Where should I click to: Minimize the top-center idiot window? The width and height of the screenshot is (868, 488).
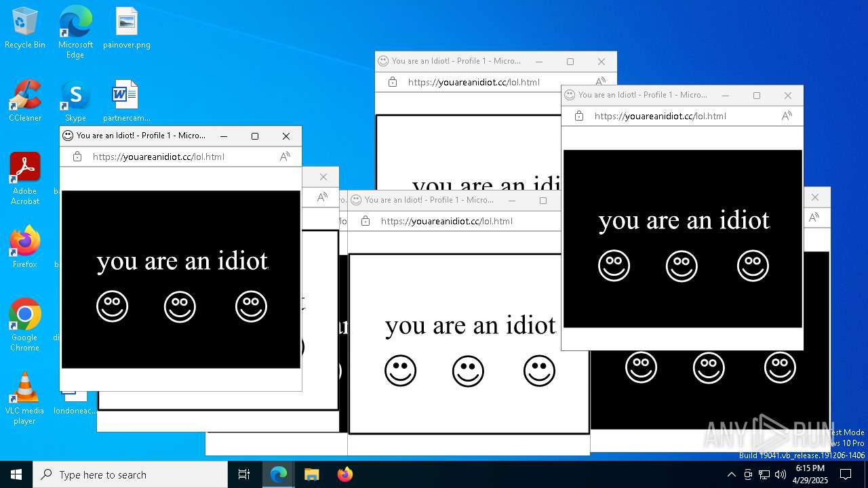coord(539,61)
